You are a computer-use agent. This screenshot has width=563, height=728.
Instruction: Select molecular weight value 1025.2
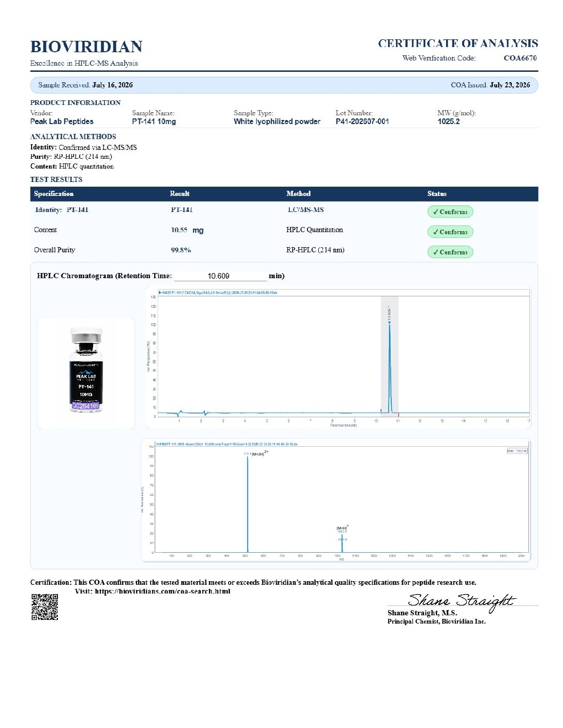click(x=449, y=122)
